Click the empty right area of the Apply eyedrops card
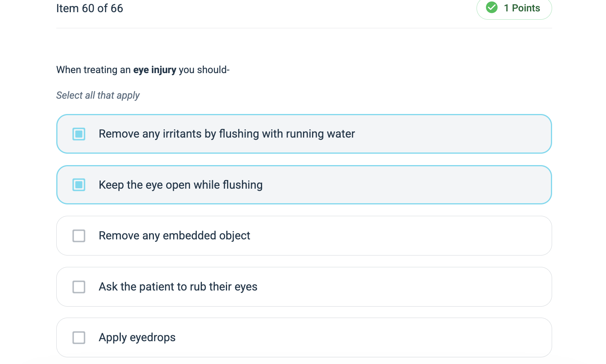Viewport: 606px width, 364px height. (433, 338)
